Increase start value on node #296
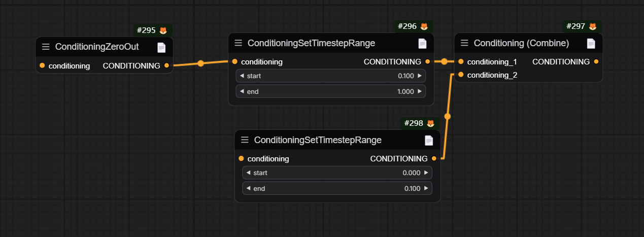Viewport: 644px width, 237px height. pyautogui.click(x=420, y=76)
